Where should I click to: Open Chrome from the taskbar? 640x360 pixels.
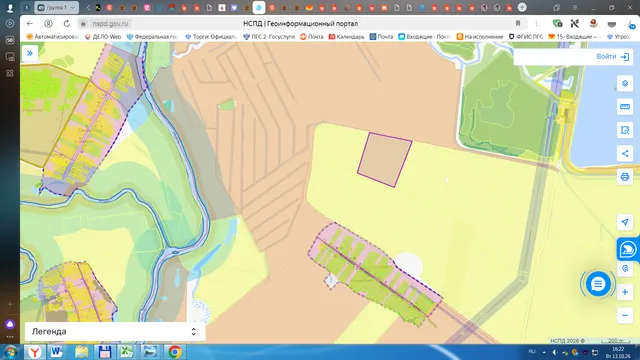click(x=175, y=352)
